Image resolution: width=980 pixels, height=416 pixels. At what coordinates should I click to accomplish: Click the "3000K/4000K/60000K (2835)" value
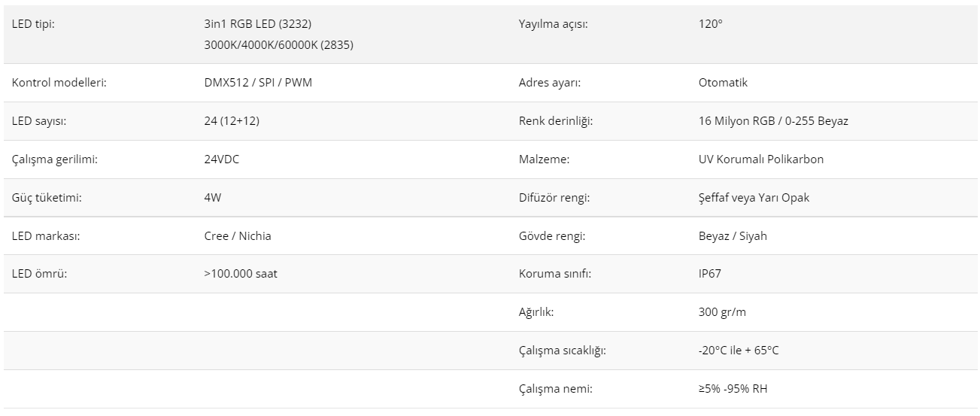coord(278,45)
